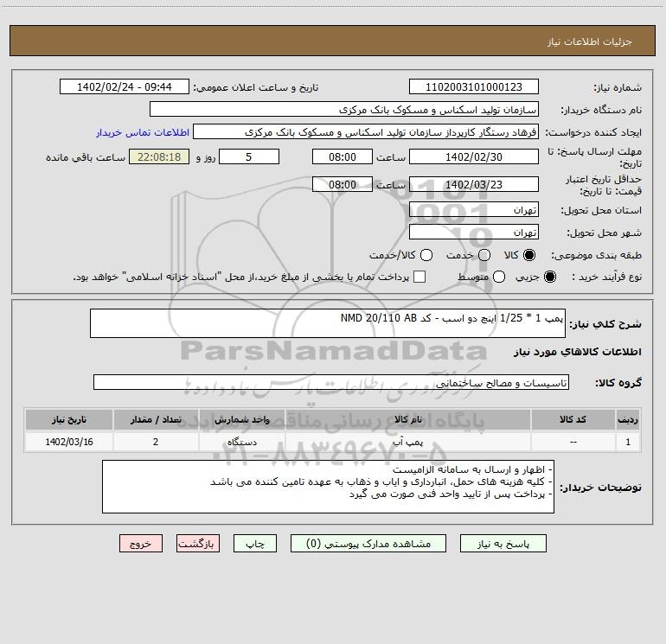Image resolution: width=666 pixels, height=644 pixels.
Task: Click the delivery city field تهران
Action: [x=474, y=233]
